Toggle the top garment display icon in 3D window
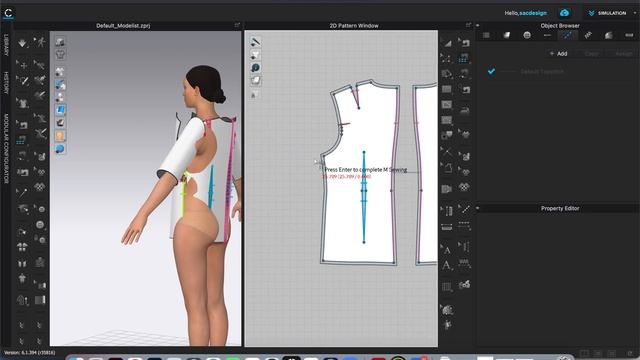 tap(60, 42)
